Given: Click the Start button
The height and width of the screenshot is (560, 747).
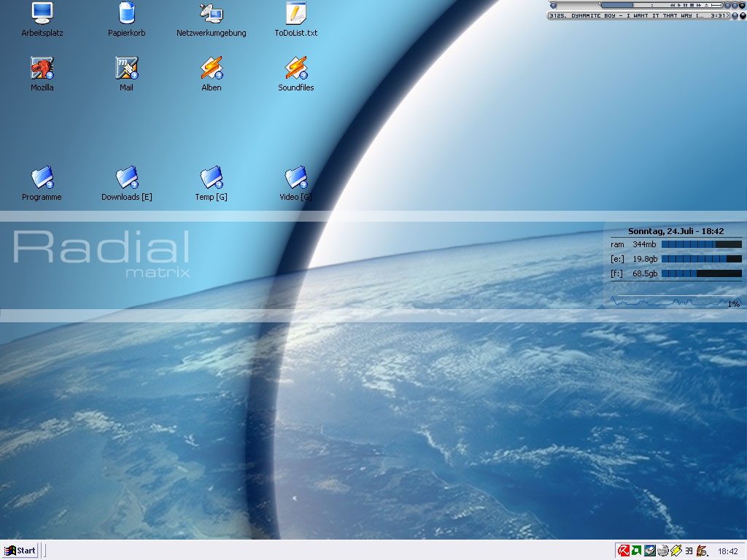Looking at the screenshot, I should point(20,551).
